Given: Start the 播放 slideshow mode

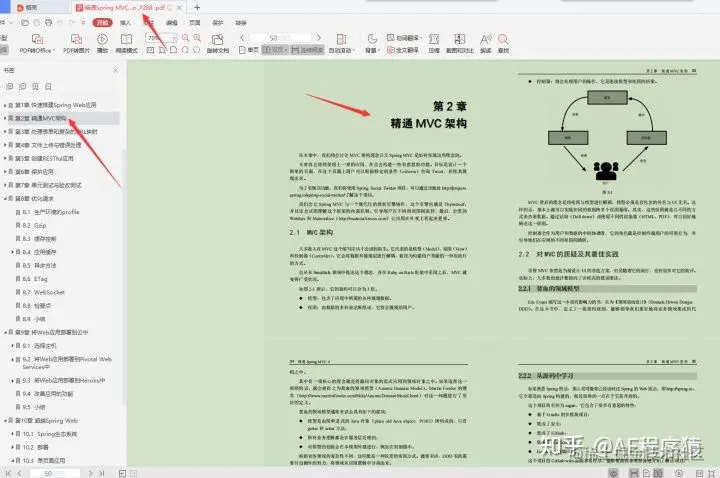Looking at the screenshot, I should pos(102,44).
